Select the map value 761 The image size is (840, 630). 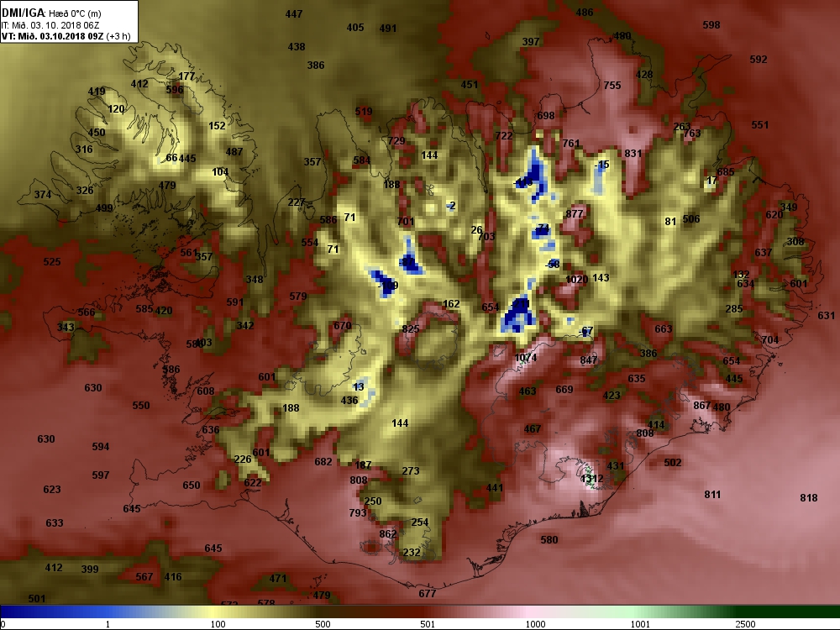pyautogui.click(x=571, y=143)
